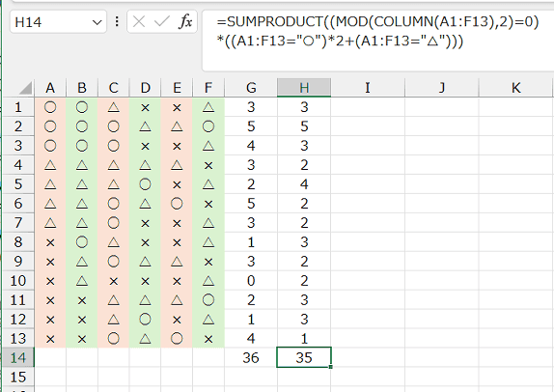
Task: Open the Name Box dropdown arrow
Action: click(x=97, y=22)
